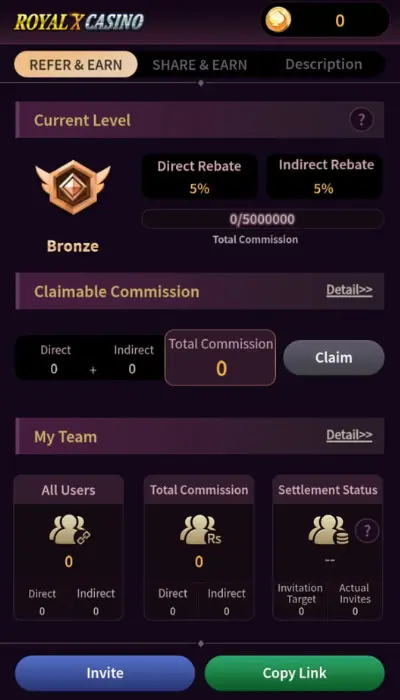Click the gold coin balance icon
Screen dimensions: 400x700
click(278, 20)
